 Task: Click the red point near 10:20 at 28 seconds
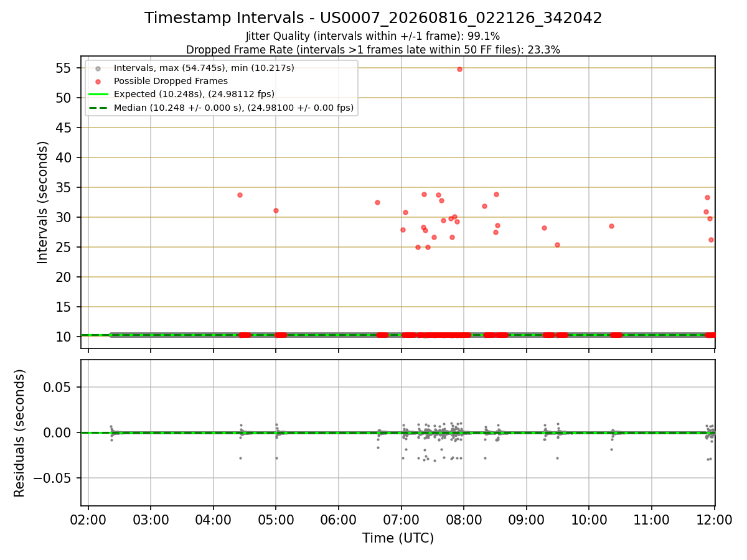point(611,226)
